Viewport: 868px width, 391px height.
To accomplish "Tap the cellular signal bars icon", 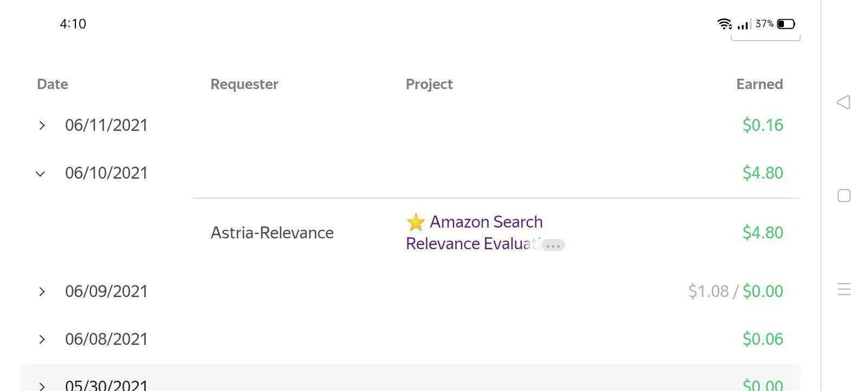I will click(x=744, y=24).
